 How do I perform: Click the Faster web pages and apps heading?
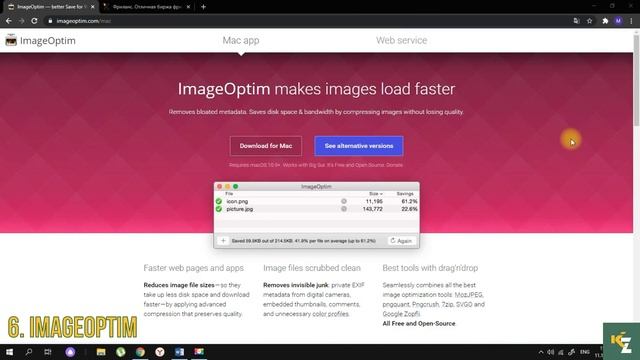pos(193,268)
